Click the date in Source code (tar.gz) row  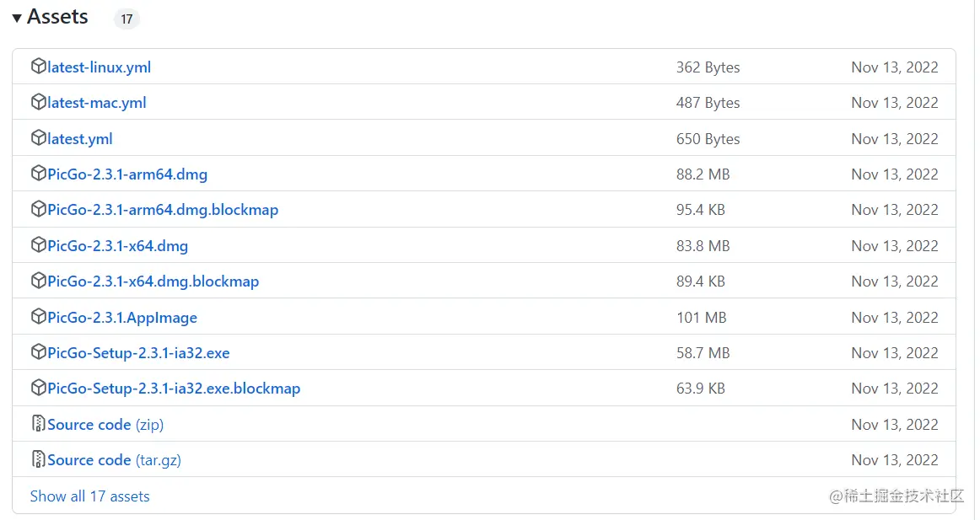895,460
